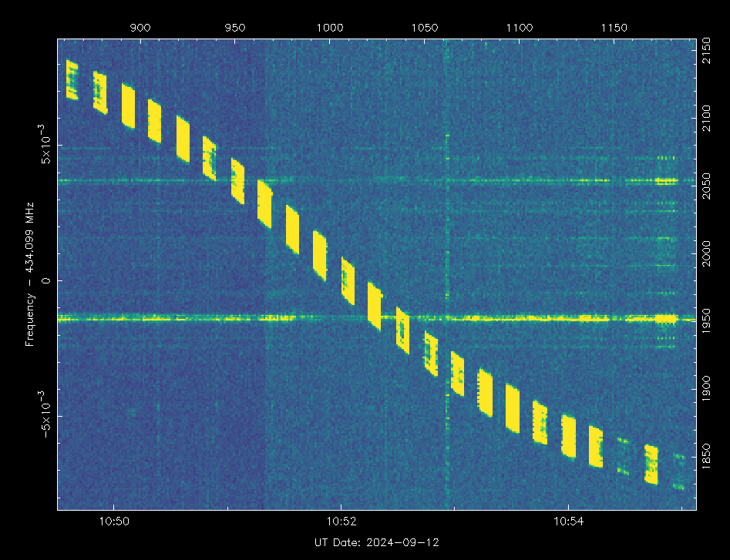
Task: Click the 10:52 time tick label
Action: click(x=341, y=521)
